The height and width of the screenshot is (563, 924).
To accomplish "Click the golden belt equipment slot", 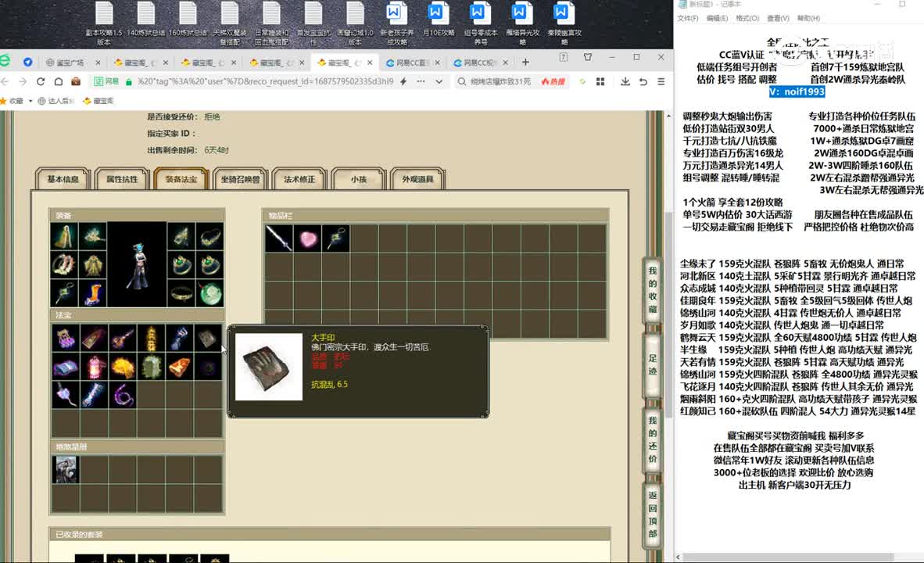I will pos(181,292).
